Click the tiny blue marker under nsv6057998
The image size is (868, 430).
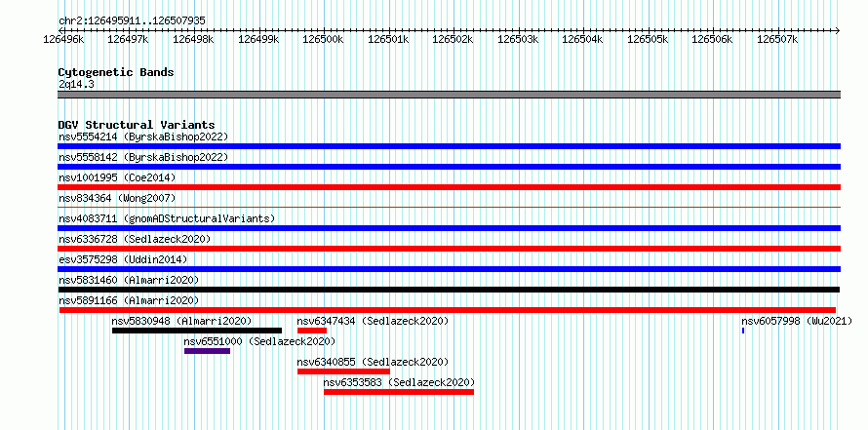pyautogui.click(x=743, y=331)
